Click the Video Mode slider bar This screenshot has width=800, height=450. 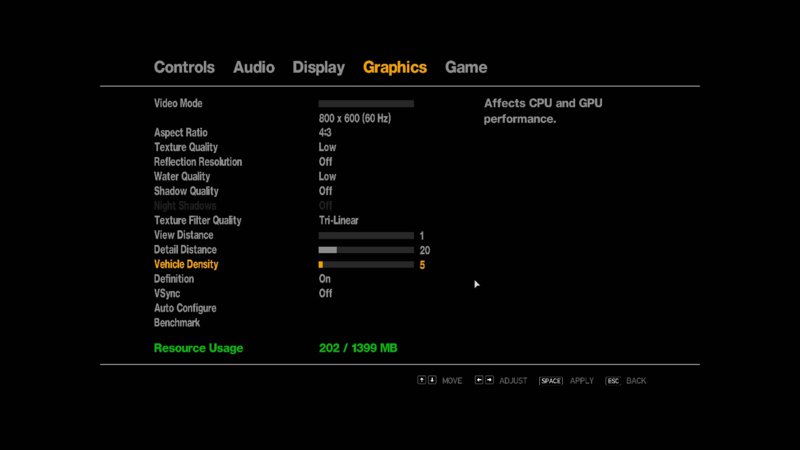click(366, 104)
